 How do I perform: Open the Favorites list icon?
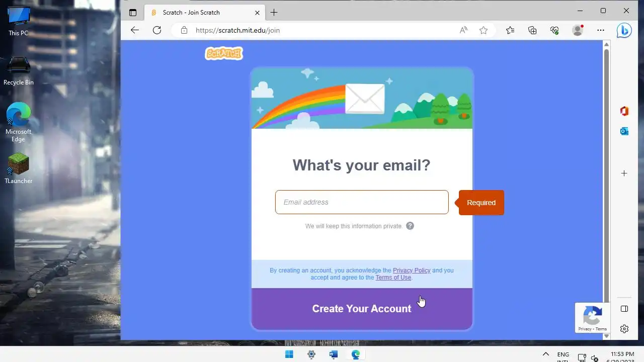click(510, 30)
